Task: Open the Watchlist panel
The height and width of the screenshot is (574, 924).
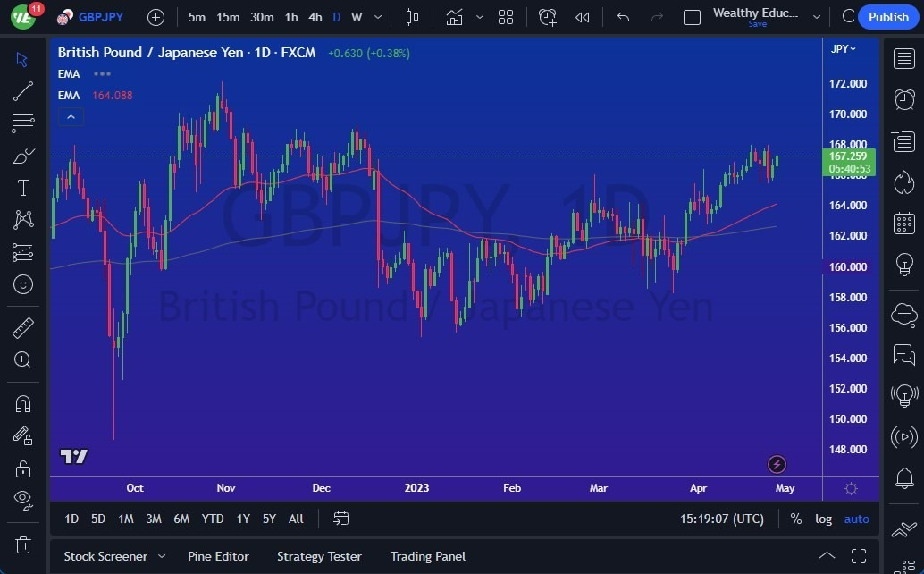Action: click(x=903, y=57)
